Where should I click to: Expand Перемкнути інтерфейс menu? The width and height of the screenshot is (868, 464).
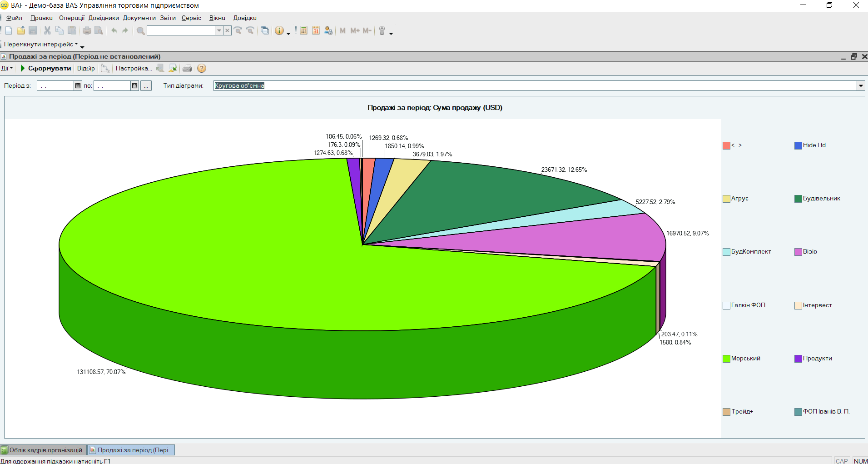coord(41,44)
